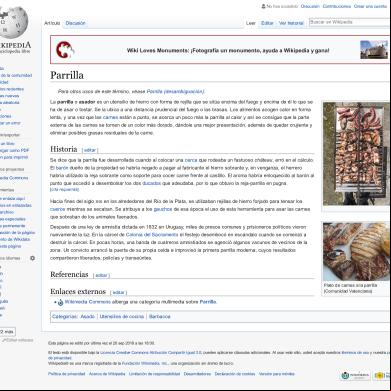Click the Wikimedia Commons icon under Enlaces externos

pyautogui.click(x=60, y=302)
